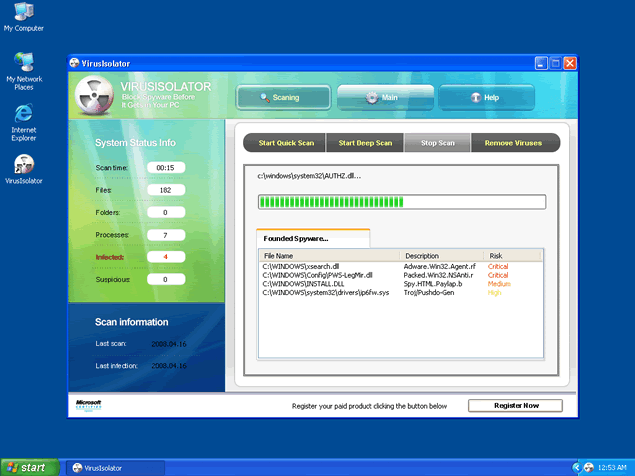Click the VirusIsolator title bar icon

click(x=75, y=63)
